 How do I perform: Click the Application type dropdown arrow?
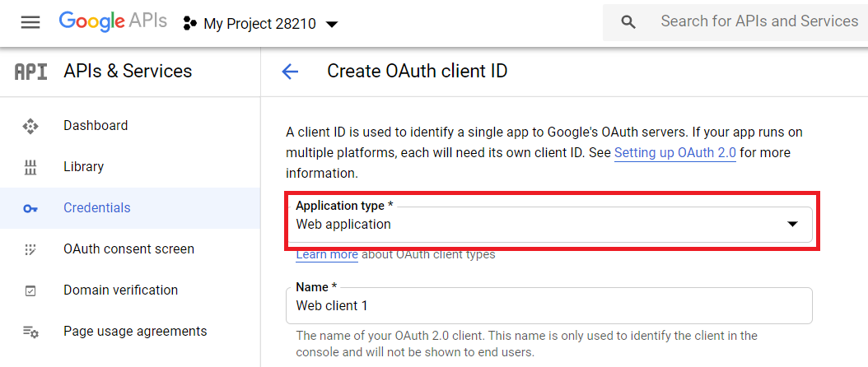click(x=793, y=224)
